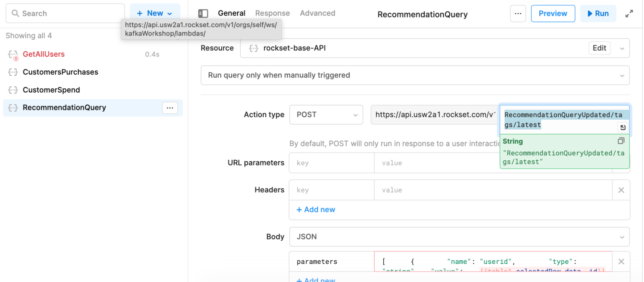Click the reset icon in the URL field
The height and width of the screenshot is (282, 644).
tap(623, 127)
